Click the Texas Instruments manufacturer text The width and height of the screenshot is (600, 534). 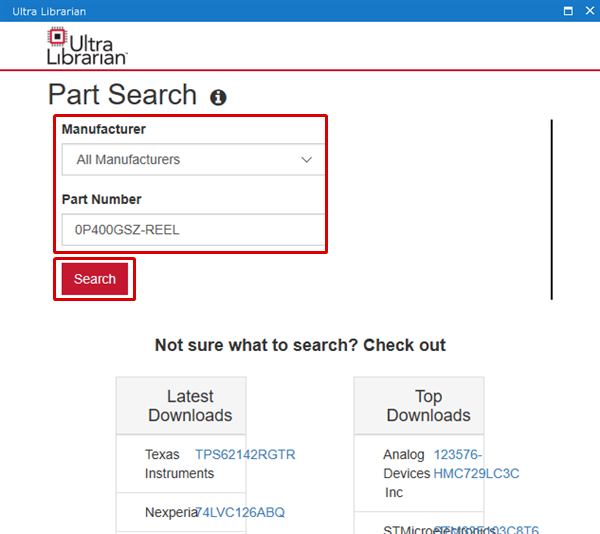[x=179, y=464]
